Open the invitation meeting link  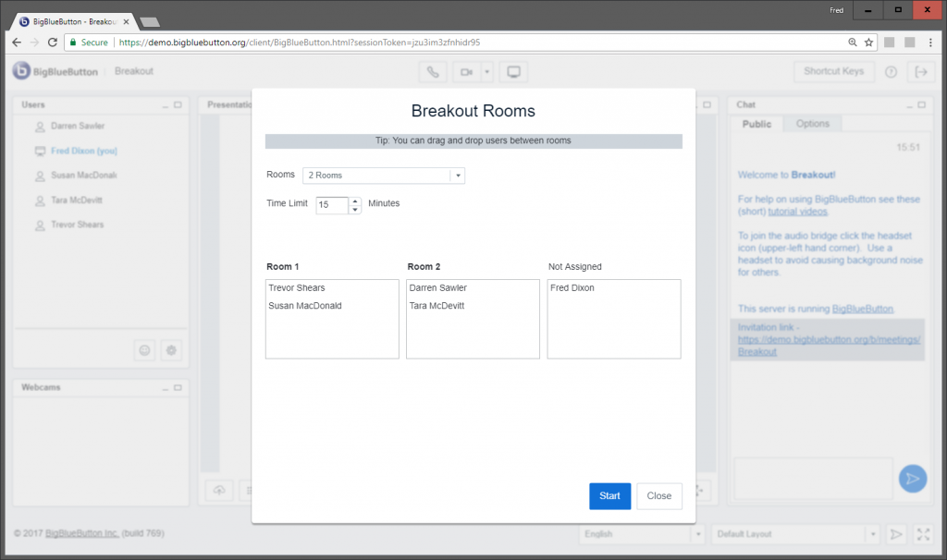click(829, 346)
